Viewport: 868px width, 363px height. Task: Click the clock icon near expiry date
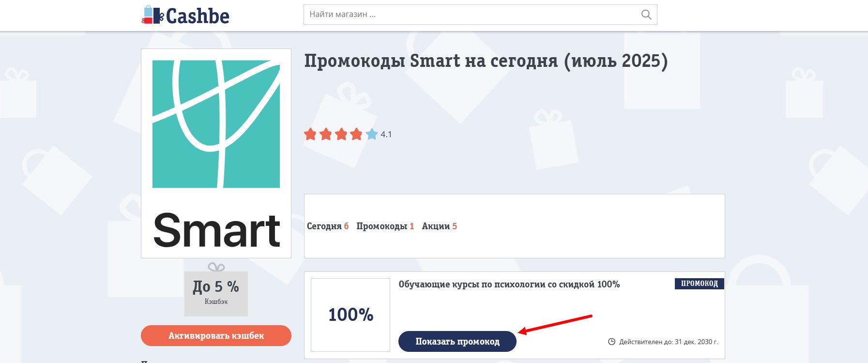tap(611, 342)
